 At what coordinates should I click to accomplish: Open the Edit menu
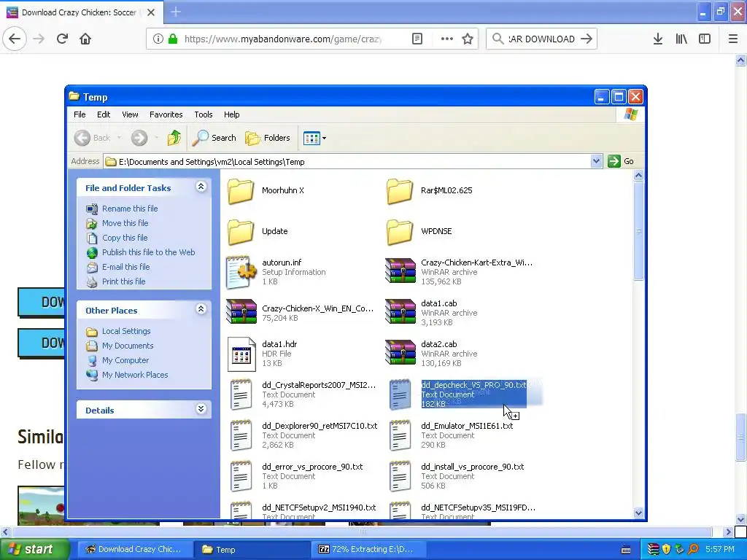[104, 114]
